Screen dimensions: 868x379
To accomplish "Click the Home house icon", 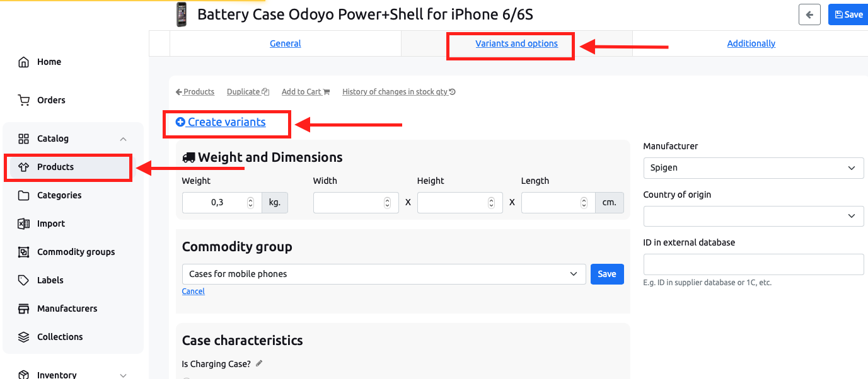I will point(24,62).
